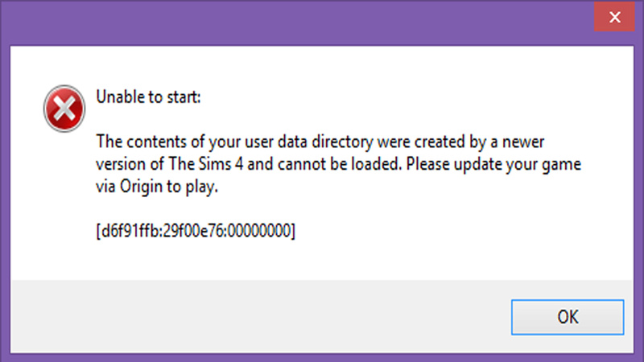Screen dimensions: 644x362
Task: Click the red error cross icon
Action: point(64,109)
